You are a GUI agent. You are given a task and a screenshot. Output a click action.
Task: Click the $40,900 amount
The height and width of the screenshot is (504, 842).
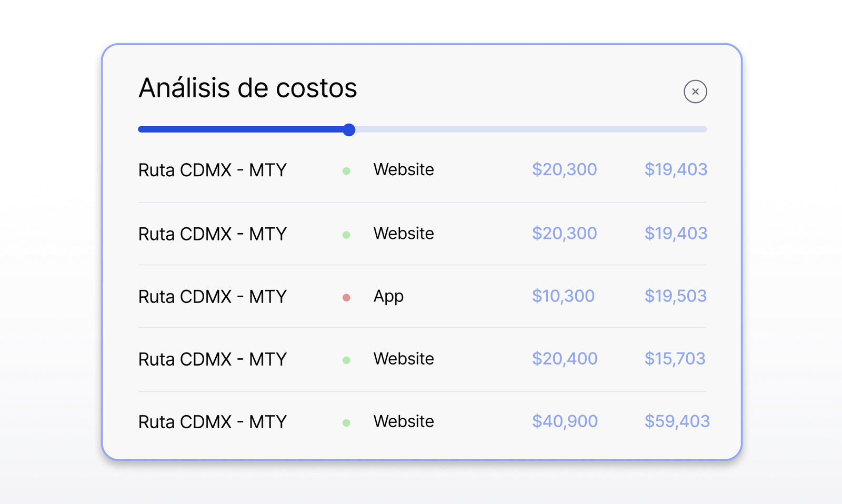tap(565, 421)
